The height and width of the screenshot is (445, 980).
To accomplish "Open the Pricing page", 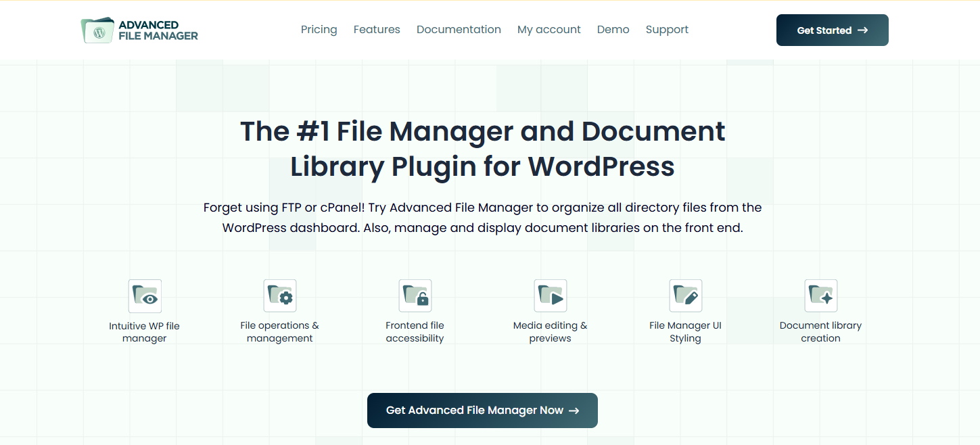I will [319, 30].
